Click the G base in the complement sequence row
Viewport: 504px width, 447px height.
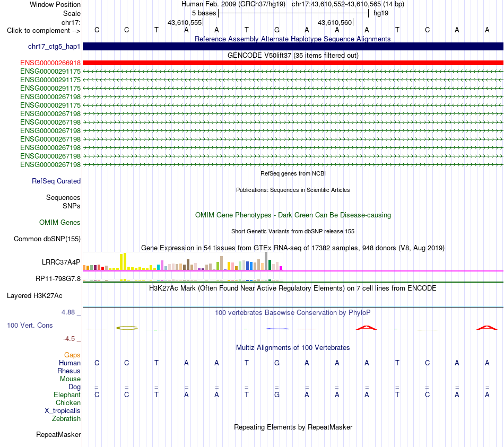[277, 30]
